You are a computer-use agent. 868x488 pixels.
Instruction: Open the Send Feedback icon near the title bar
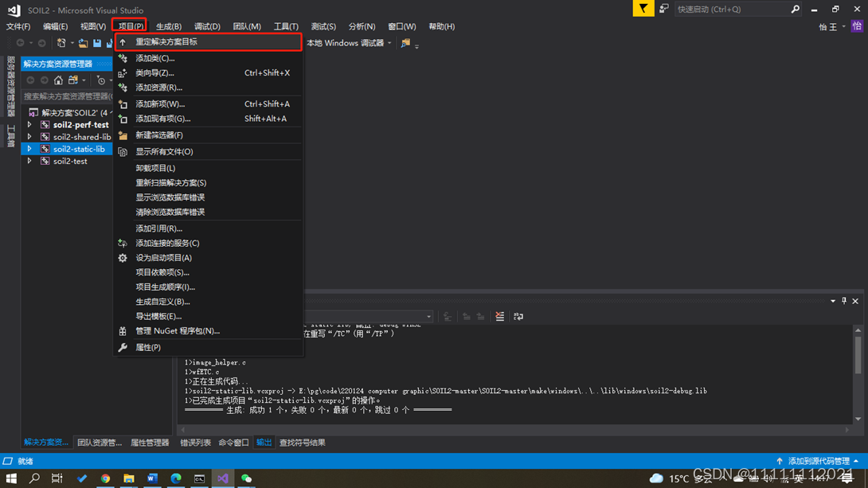[x=663, y=9]
